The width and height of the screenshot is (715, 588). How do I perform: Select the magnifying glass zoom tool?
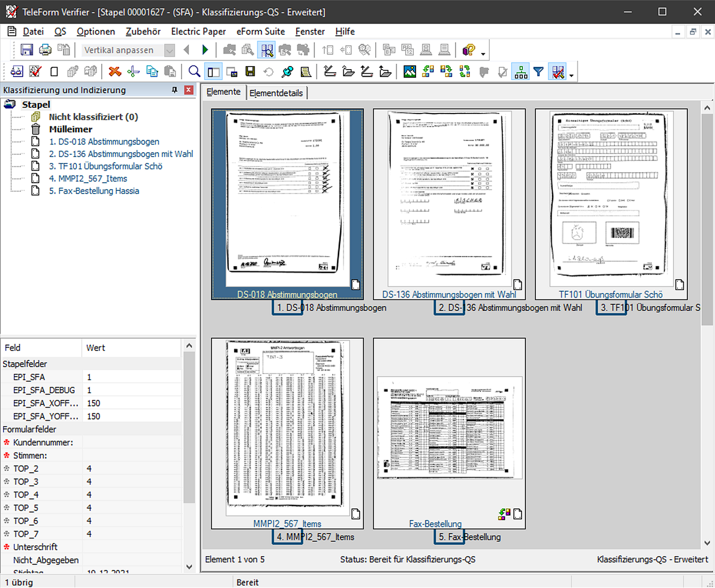[194, 71]
